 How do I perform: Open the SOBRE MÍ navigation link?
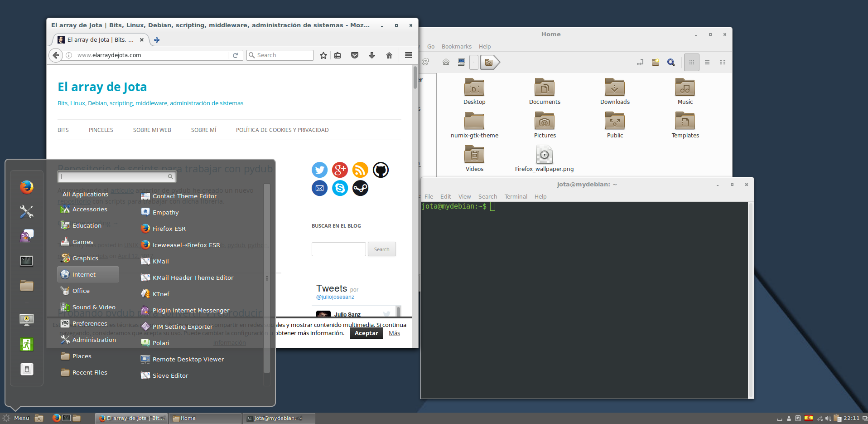coord(203,130)
